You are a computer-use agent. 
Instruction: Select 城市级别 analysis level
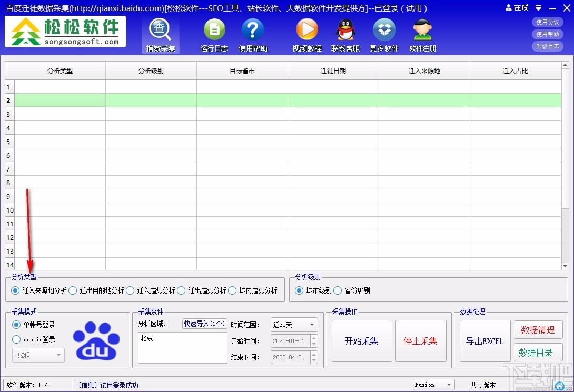(x=313, y=290)
